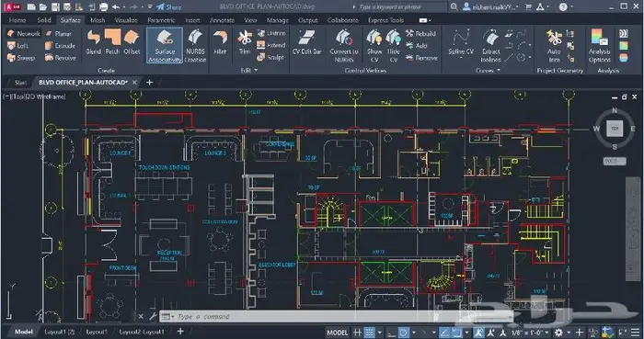Click the MODEL space status button
Screen dimensions: 644x339
click(x=338, y=333)
